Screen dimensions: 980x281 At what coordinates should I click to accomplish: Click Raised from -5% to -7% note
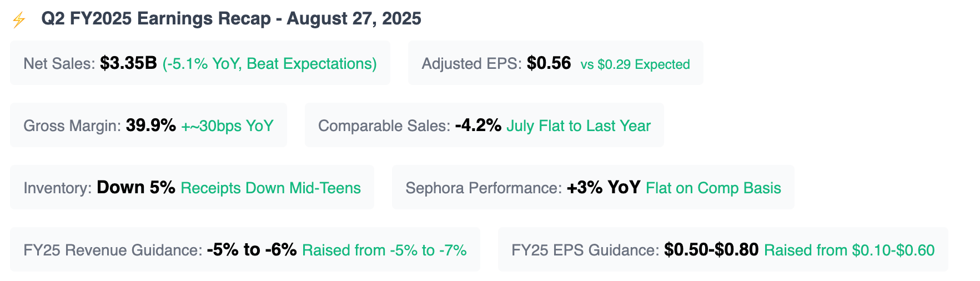pos(384,250)
